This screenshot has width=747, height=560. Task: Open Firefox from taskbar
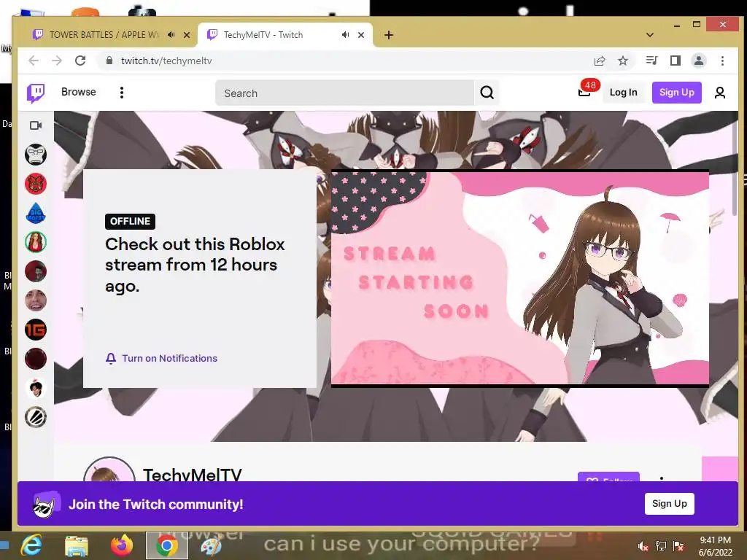tap(122, 545)
